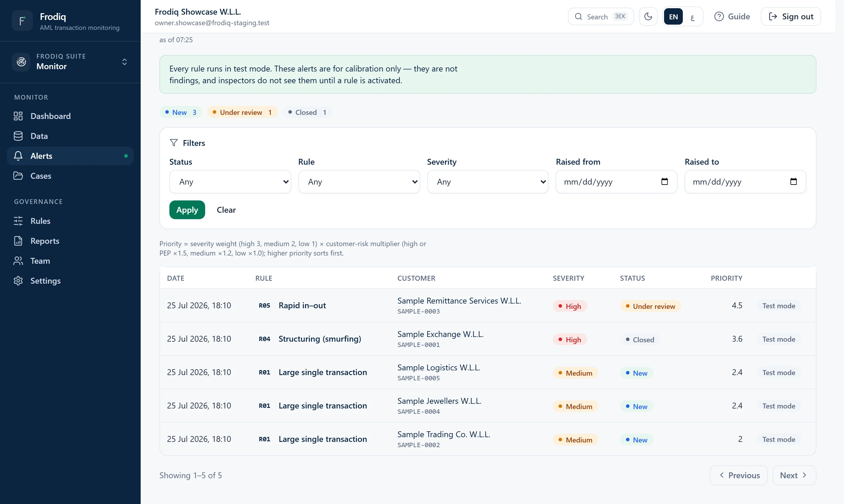Click the Raised from date field
The width and height of the screenshot is (844, 504).
(617, 182)
